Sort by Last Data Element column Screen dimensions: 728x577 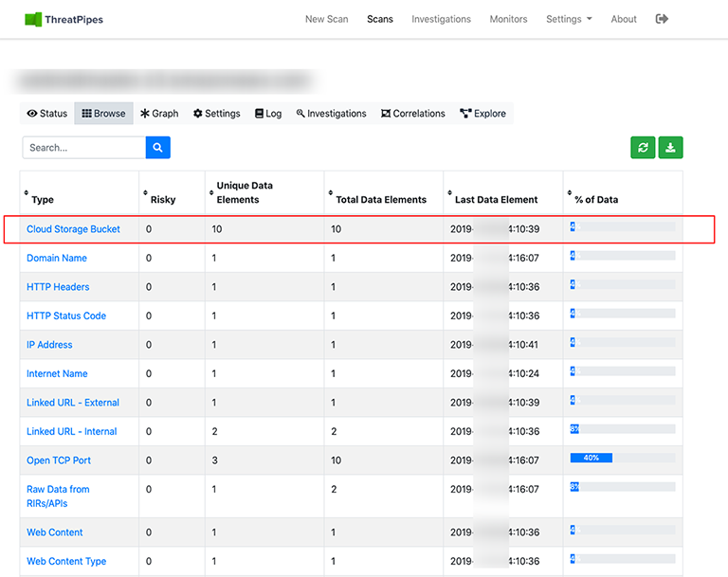coord(496,200)
